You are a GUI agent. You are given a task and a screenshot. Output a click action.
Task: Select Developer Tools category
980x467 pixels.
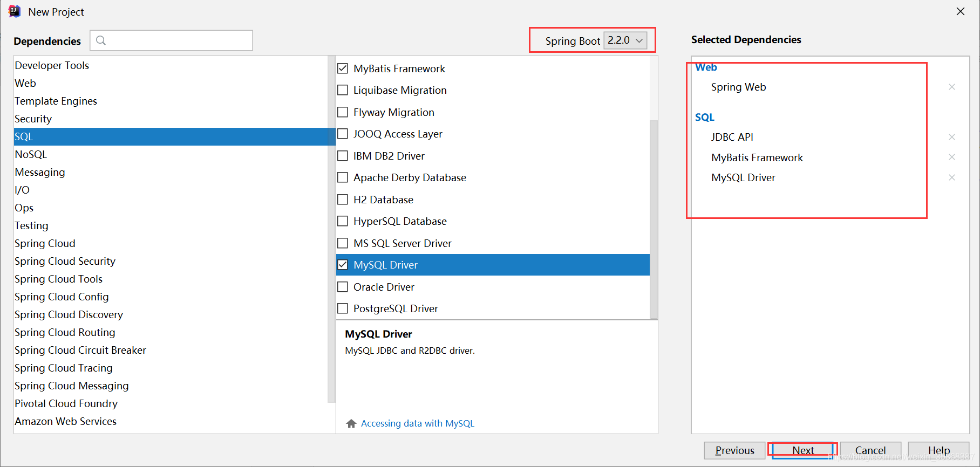(x=171, y=65)
